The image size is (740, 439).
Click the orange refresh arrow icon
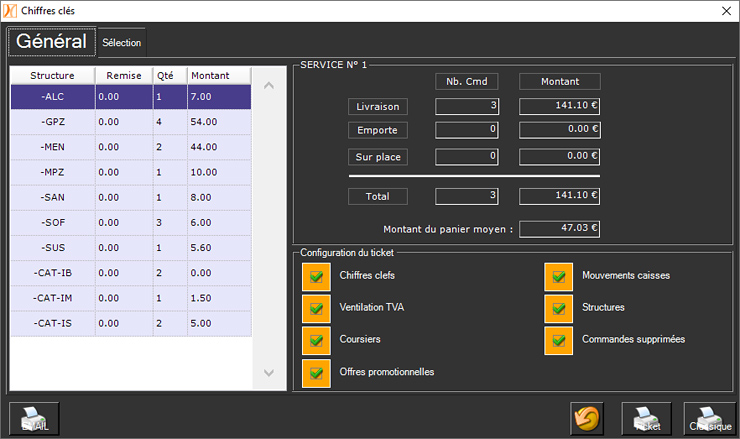coord(587,419)
